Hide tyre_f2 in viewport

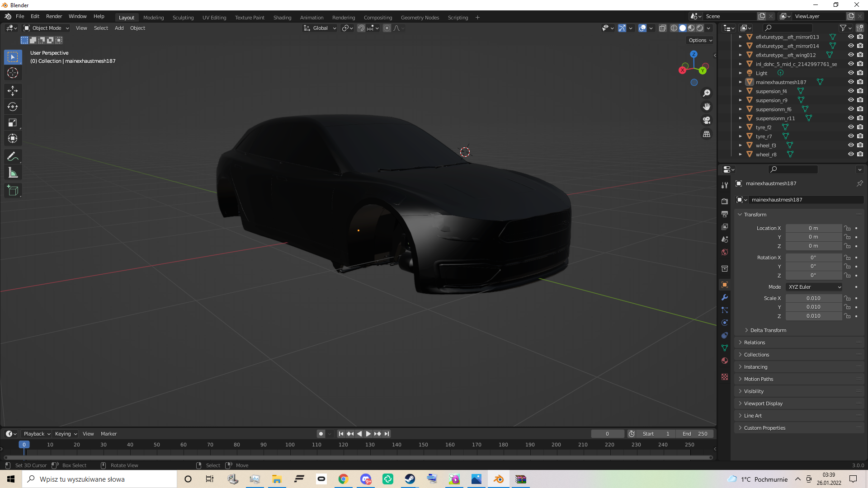(x=850, y=127)
